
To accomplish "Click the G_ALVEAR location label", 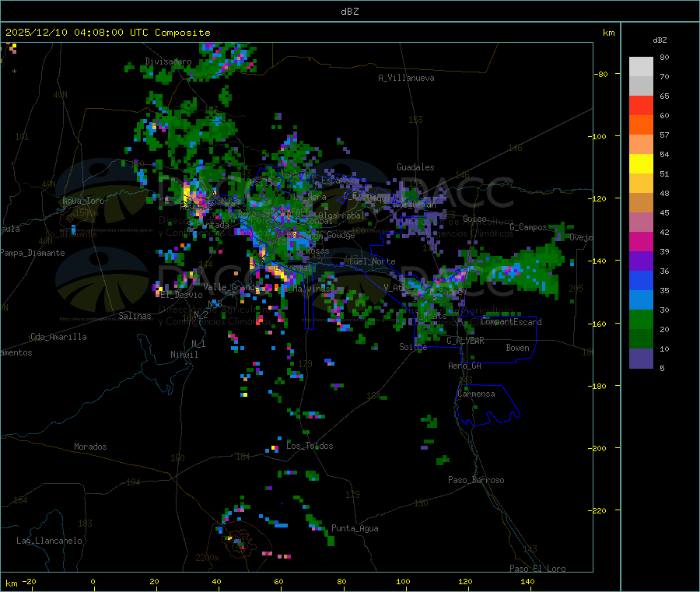I will pos(466,341).
